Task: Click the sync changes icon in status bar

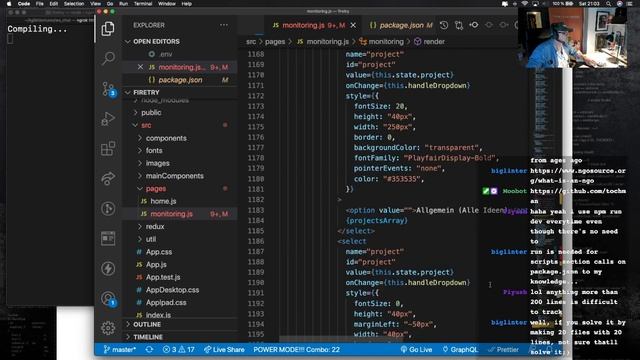Action: 149,349
